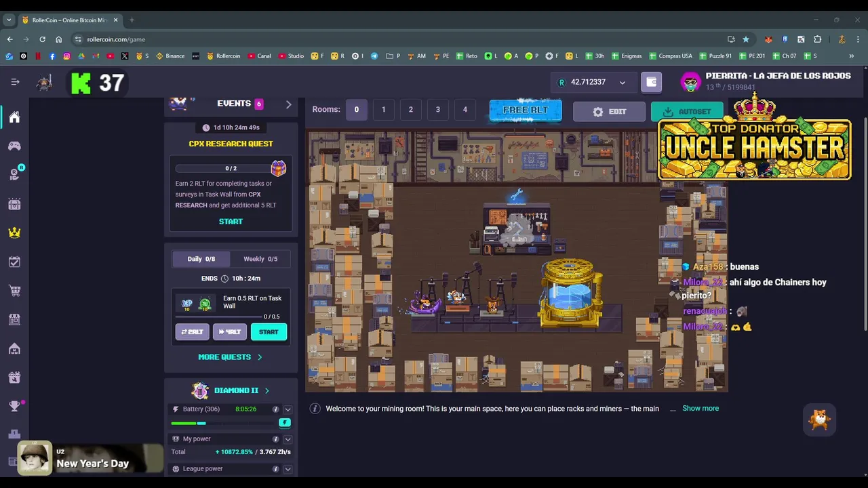Select room 0 tab

tap(357, 110)
